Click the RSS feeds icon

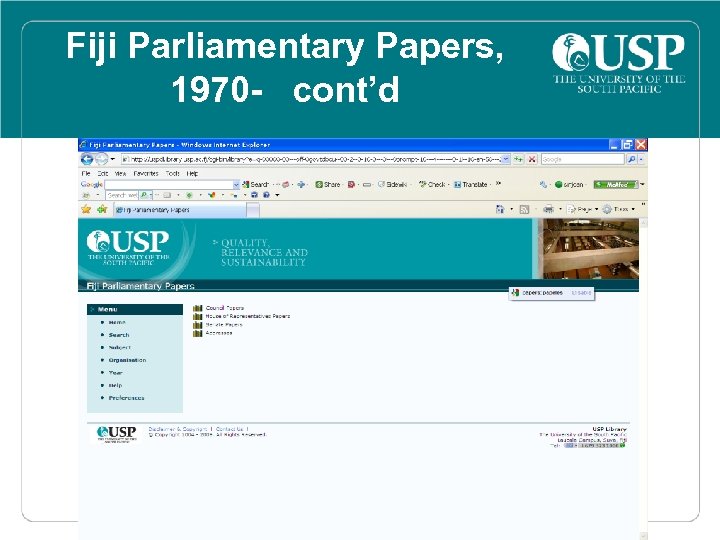click(524, 209)
